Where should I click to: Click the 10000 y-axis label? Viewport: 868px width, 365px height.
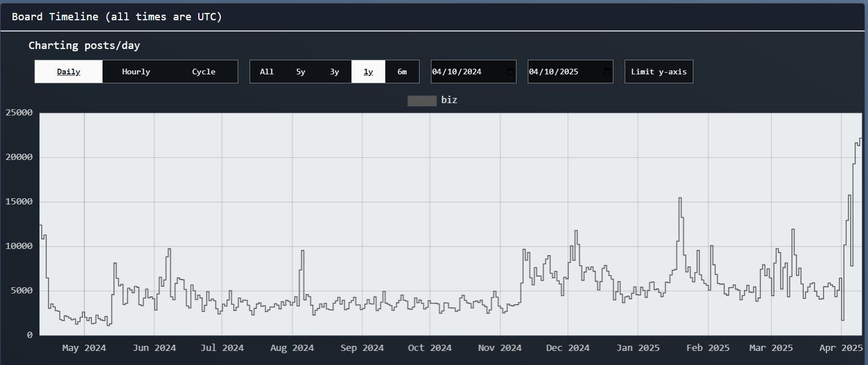click(x=19, y=246)
